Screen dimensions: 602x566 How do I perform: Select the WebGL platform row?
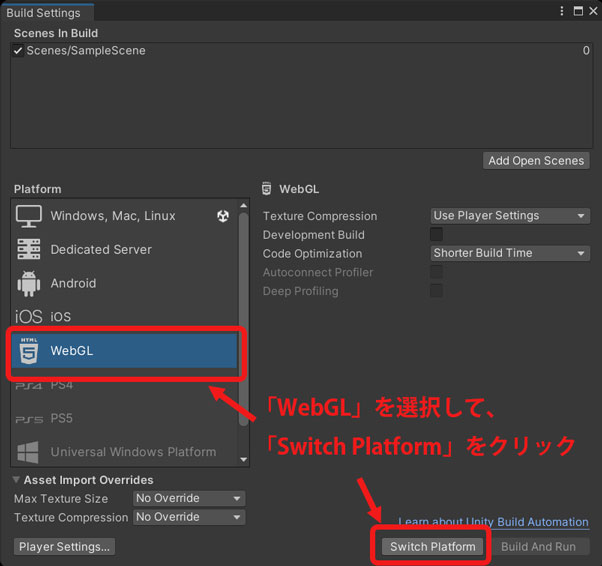point(125,351)
